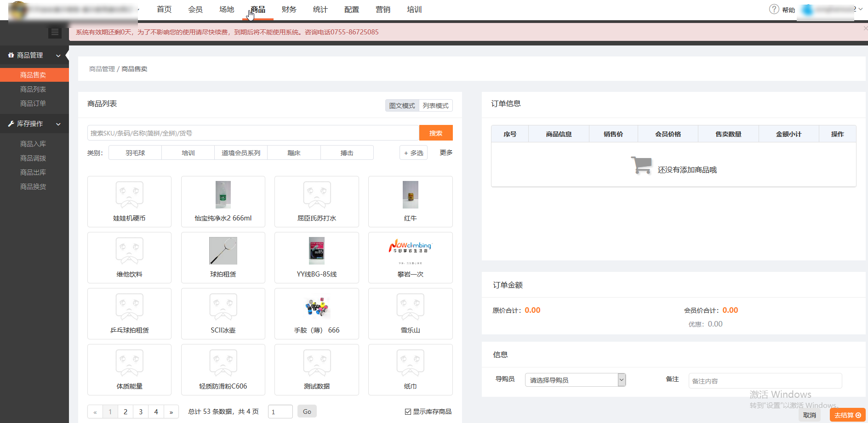Image resolution: width=868 pixels, height=423 pixels.
Task: Select the 怡宝纯净水2 666ml product image
Action: click(x=223, y=195)
